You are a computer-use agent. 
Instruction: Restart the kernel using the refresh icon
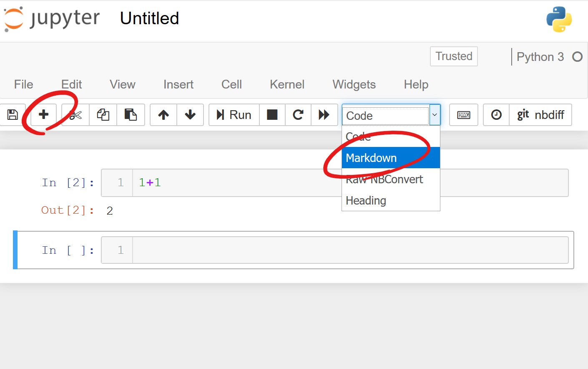298,115
